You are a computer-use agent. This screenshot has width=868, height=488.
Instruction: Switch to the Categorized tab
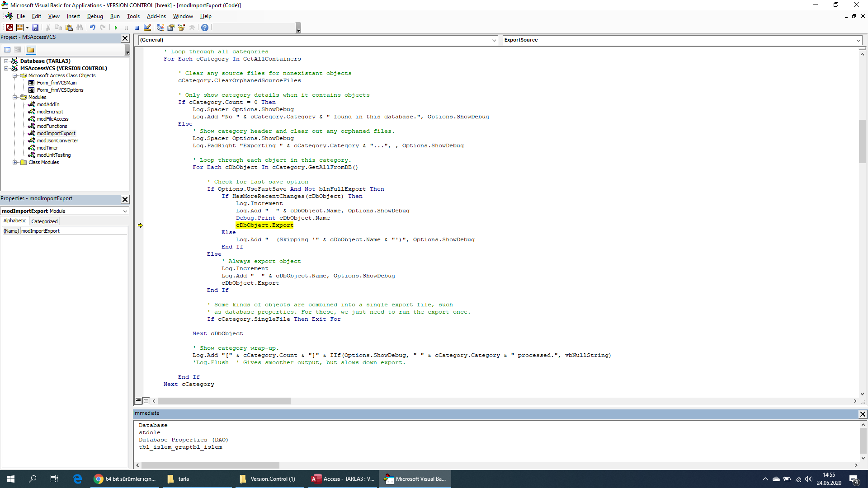pyautogui.click(x=44, y=221)
